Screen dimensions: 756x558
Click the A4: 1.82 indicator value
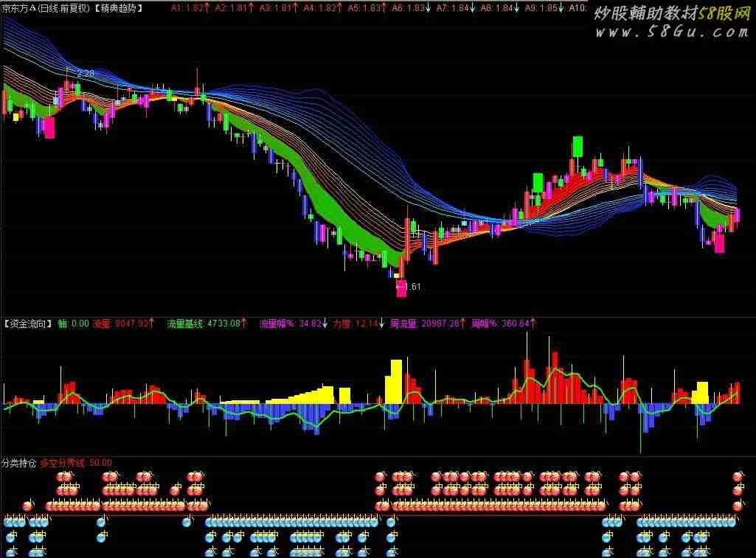tap(323, 8)
